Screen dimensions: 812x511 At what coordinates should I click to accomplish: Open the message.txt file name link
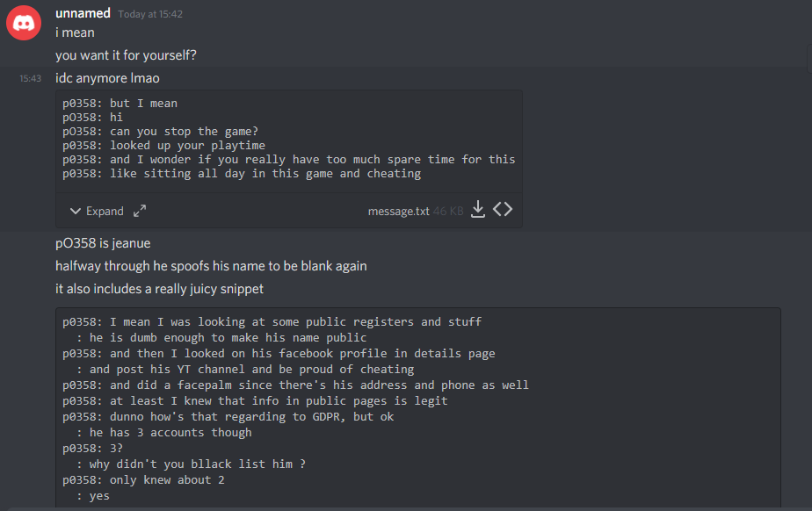click(398, 211)
